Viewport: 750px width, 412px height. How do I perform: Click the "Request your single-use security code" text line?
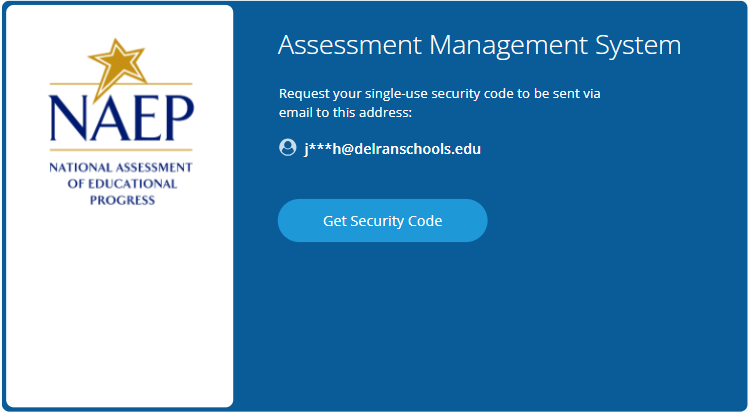440,93
